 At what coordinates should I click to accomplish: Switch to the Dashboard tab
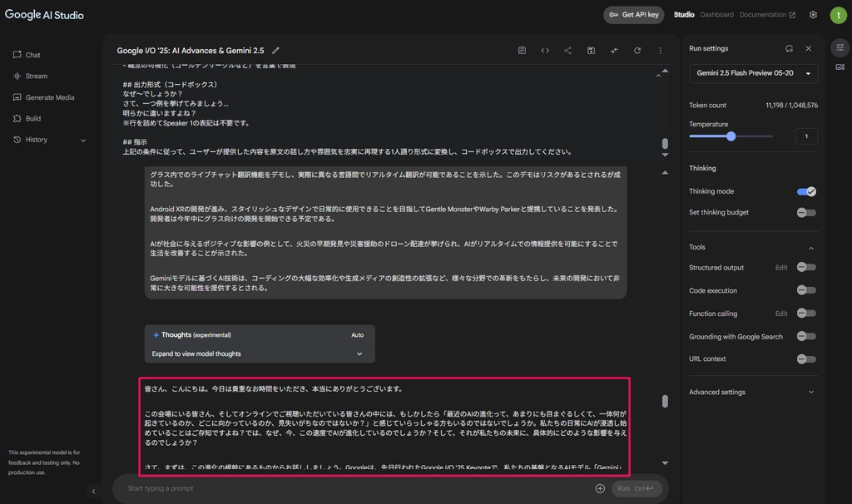pyautogui.click(x=716, y=15)
